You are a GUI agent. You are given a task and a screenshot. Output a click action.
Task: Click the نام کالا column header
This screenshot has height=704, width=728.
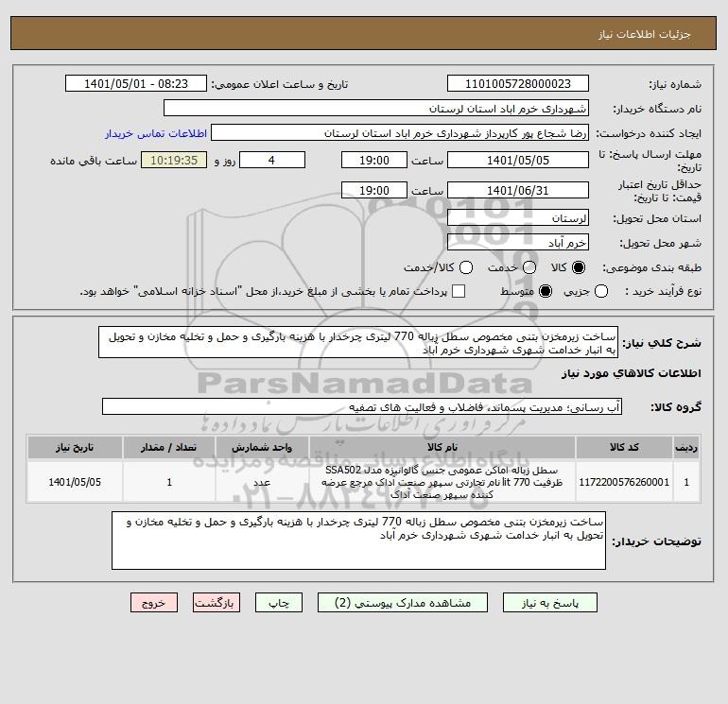(442, 447)
